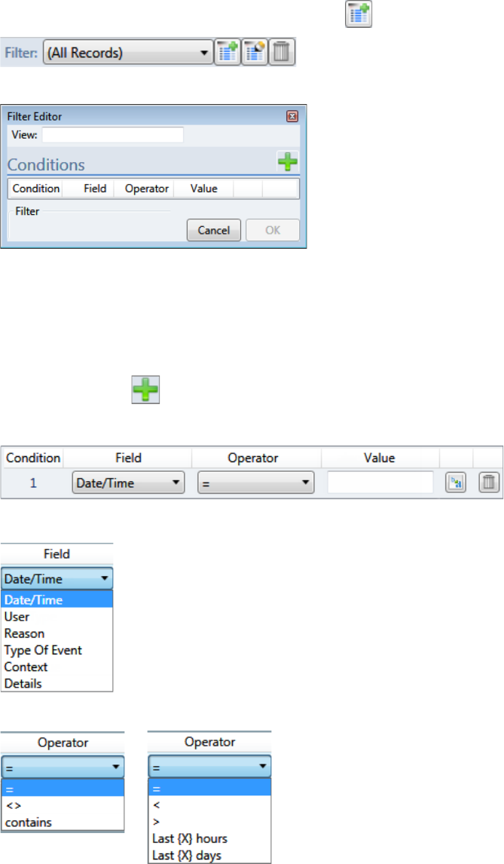Open the (All Records) filter dropdown
The image size is (504, 864).
pyautogui.click(x=128, y=53)
